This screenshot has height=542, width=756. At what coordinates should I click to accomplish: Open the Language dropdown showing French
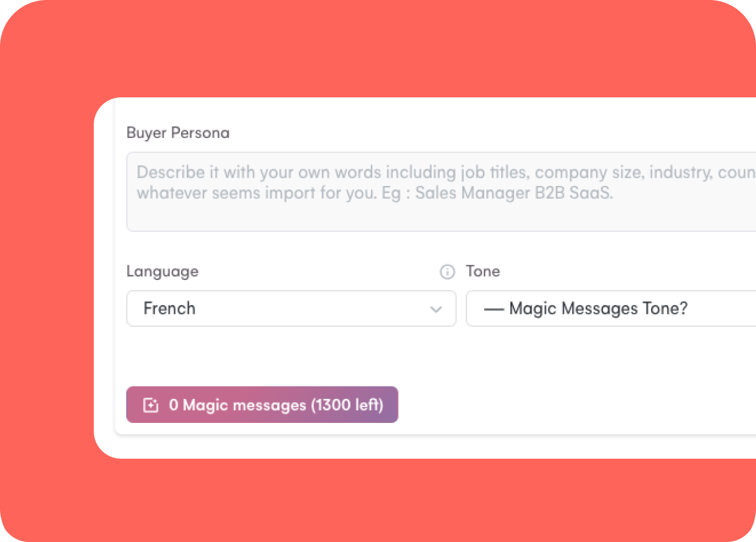tap(291, 309)
